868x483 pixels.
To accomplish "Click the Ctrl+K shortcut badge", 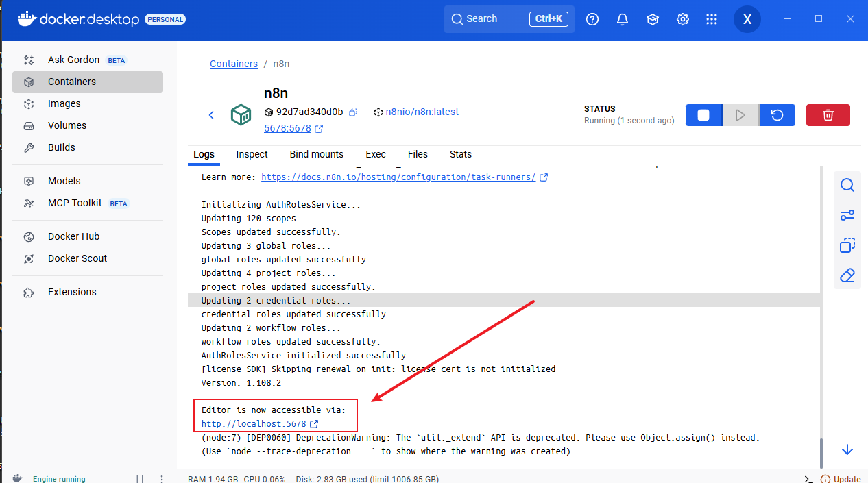I will [548, 19].
